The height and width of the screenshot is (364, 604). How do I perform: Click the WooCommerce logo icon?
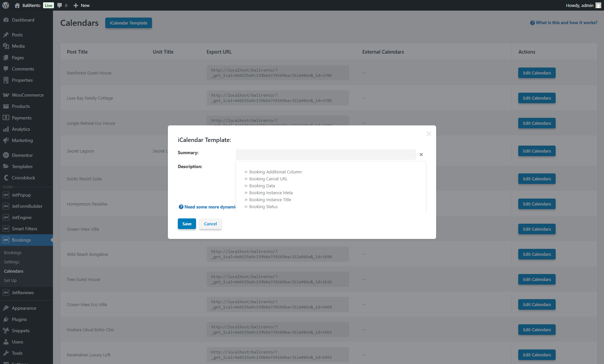pyautogui.click(x=6, y=95)
